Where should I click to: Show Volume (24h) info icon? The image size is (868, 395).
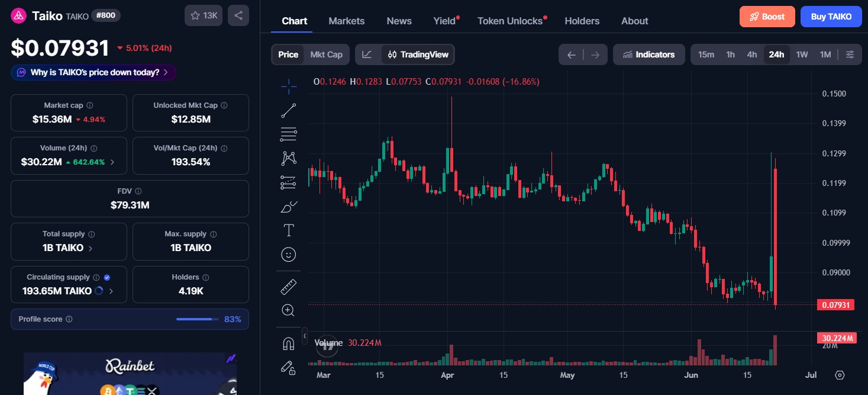click(x=93, y=148)
